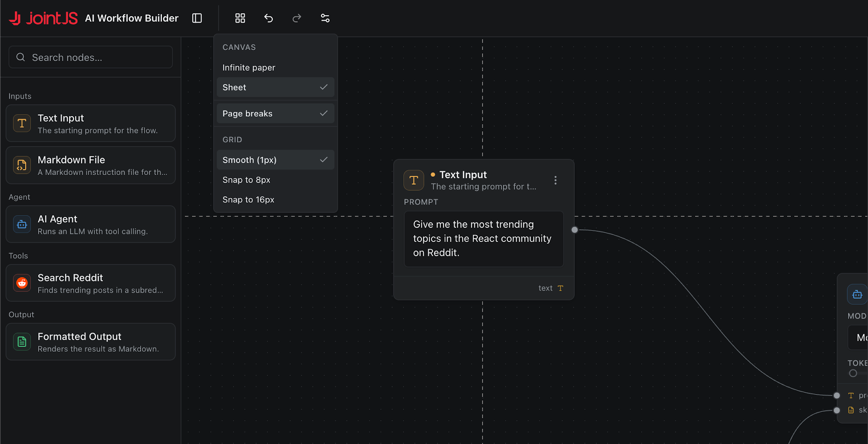Screen dimensions: 868x444
Task: Click the 'text' output label on node footer
Action: (545, 288)
